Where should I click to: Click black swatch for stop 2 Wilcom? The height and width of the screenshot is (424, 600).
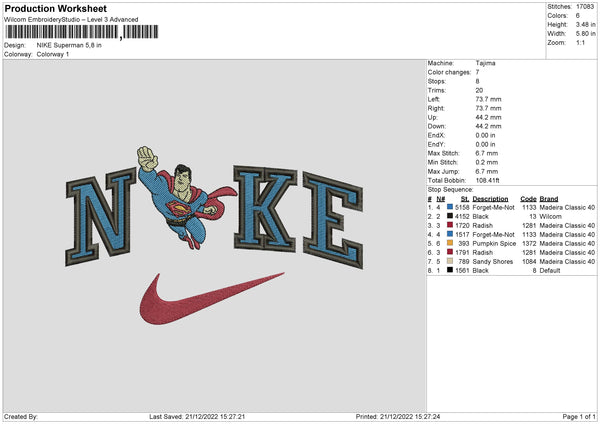coord(450,216)
